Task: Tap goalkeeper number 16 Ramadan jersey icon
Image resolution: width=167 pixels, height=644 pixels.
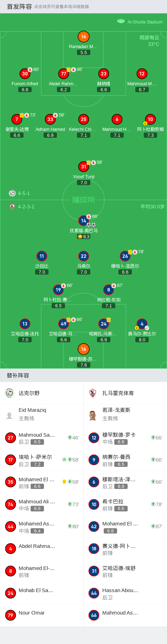Action: click(83, 36)
